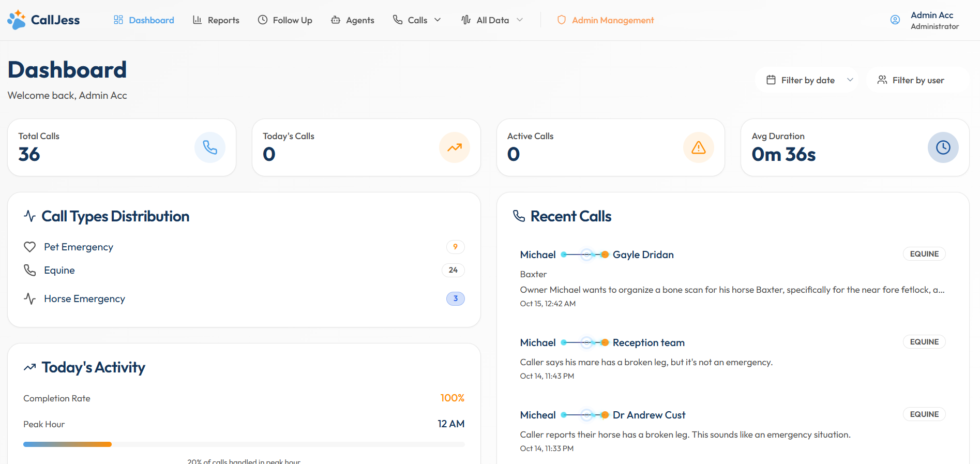Click the Recent Calls phone icon
The image size is (980, 464).
[x=519, y=216]
